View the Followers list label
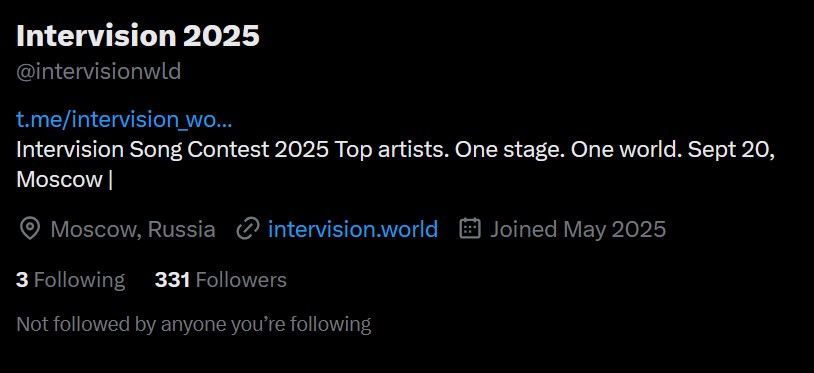The image size is (814, 373). (241, 280)
